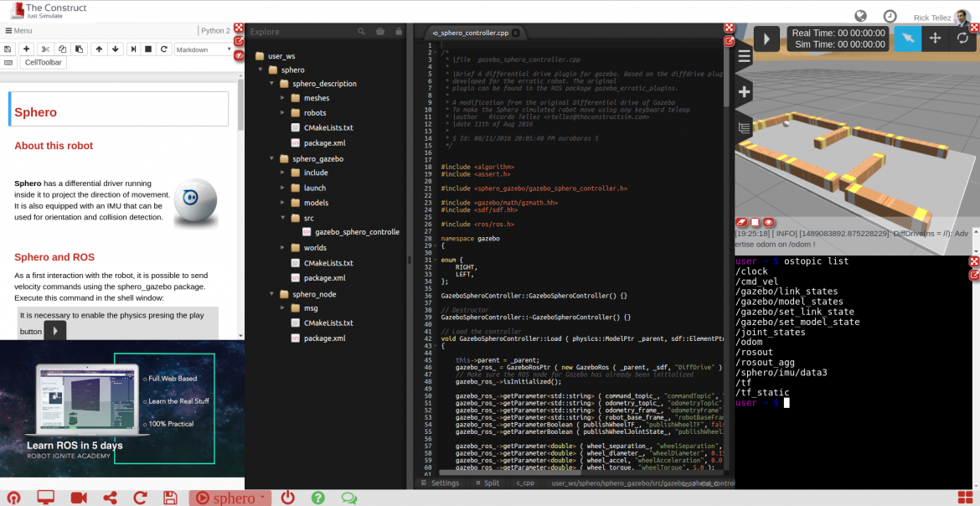Share the project with share icon

click(110, 498)
